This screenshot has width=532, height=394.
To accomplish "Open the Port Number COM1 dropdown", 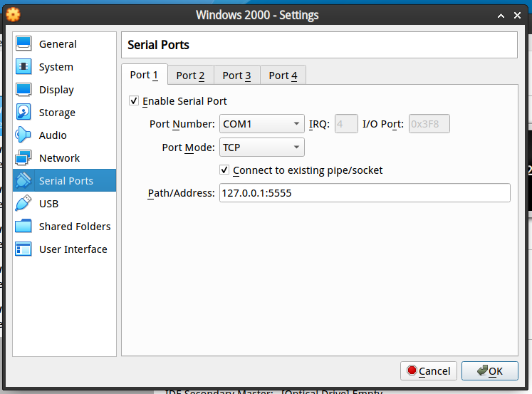I will (262, 124).
